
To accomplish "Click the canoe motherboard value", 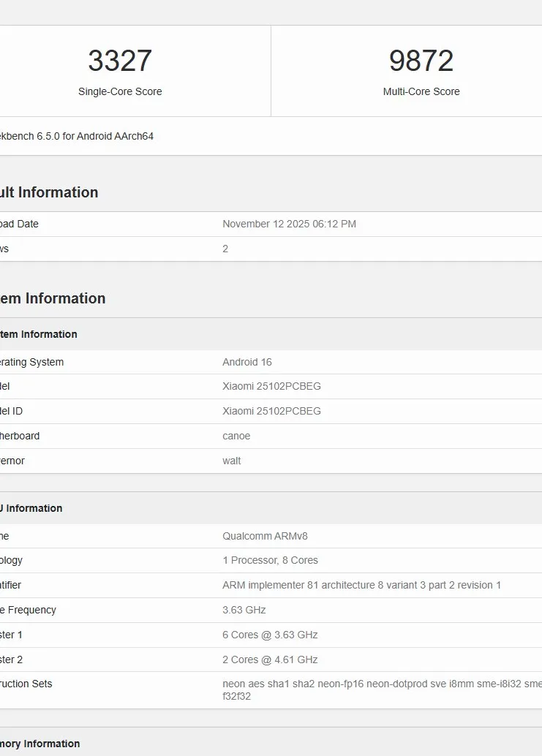I will click(236, 436).
